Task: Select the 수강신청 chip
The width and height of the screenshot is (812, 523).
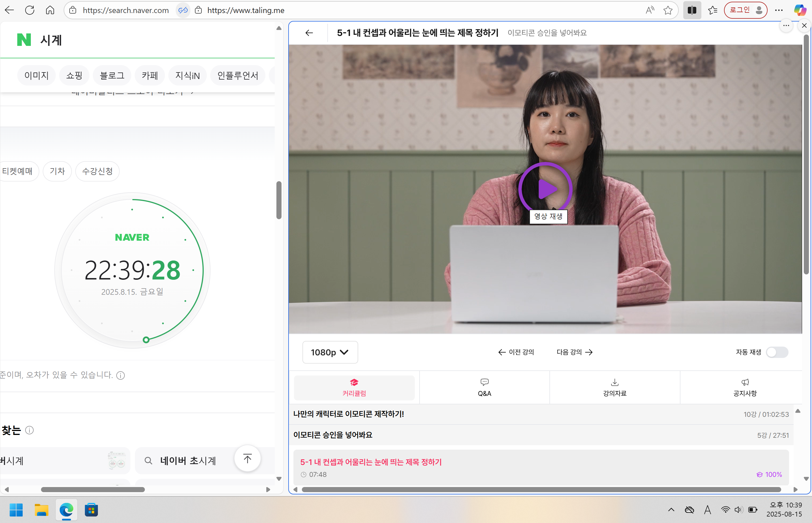Action: (x=97, y=171)
